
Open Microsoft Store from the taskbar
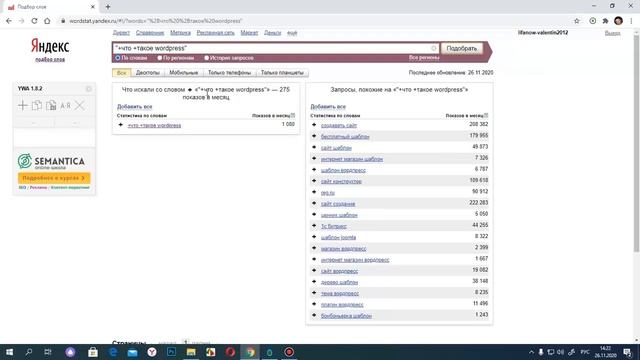point(93,352)
